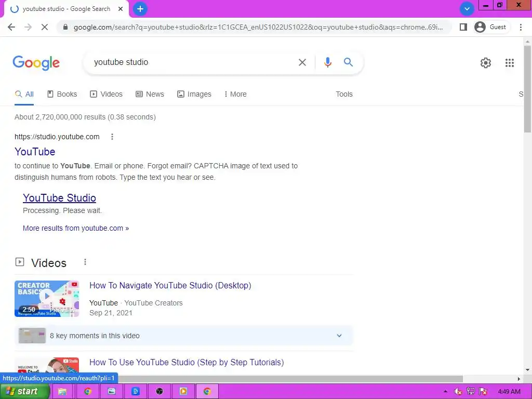This screenshot has width=532, height=399.
Task: Open the Google apps grid
Action: (509, 63)
